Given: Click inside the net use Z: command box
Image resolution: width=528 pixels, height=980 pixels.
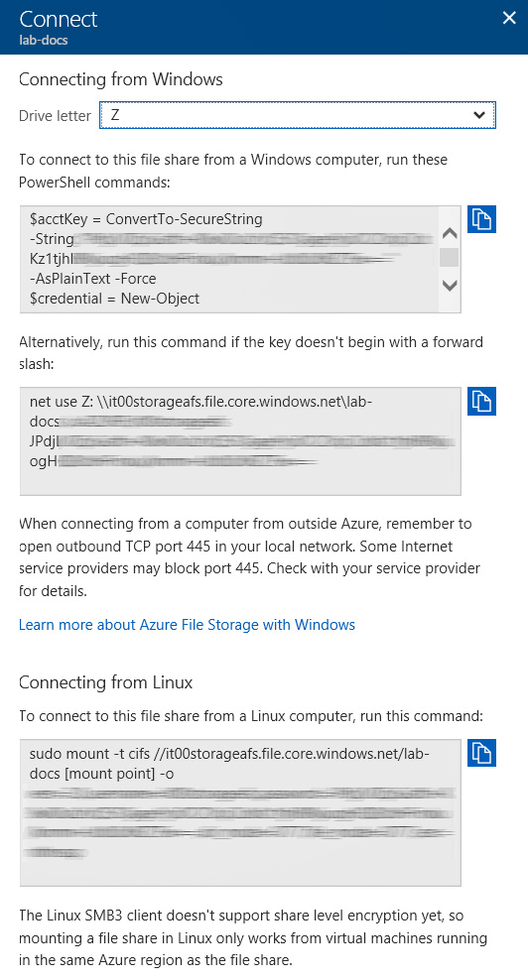Looking at the screenshot, I should 240,441.
